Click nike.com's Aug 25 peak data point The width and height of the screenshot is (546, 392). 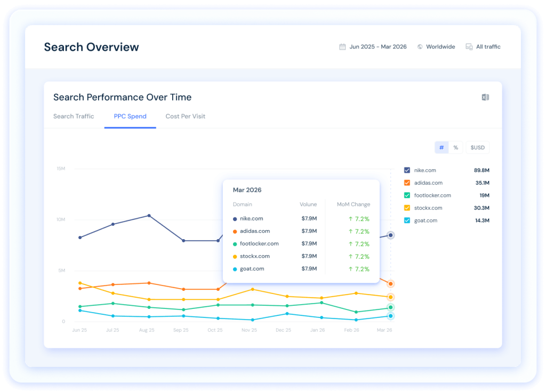pos(149,216)
